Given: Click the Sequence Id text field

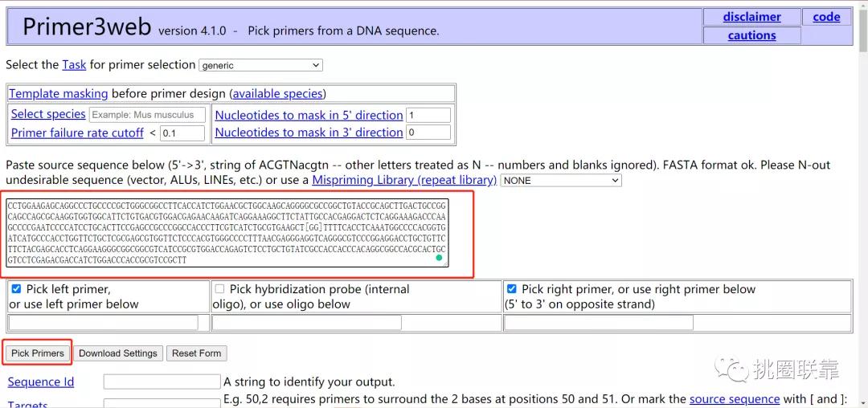Looking at the screenshot, I should 162,381.
